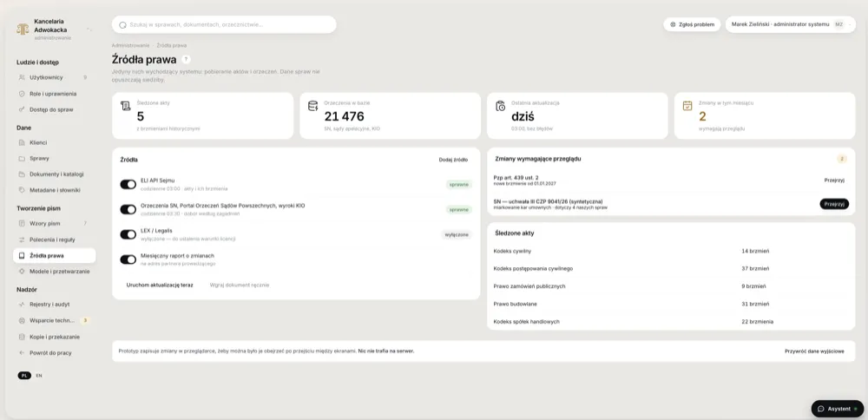
Task: Click the tag icon for Metadane i słowniki
Action: [23, 190]
